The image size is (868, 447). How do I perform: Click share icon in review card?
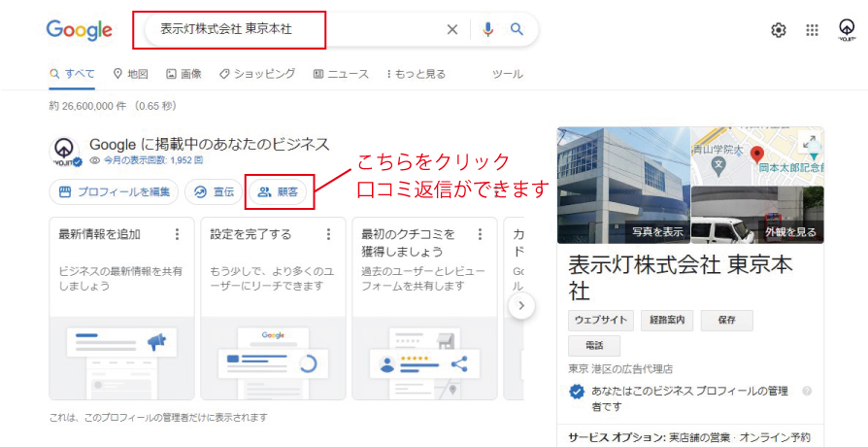(459, 363)
